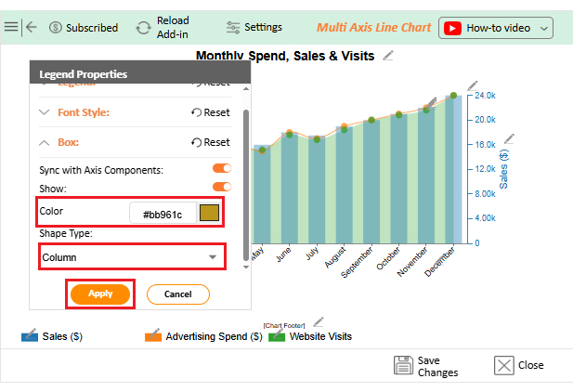Edit the Sales ($) legend icon
This screenshot has height=392, width=573.
30,334
